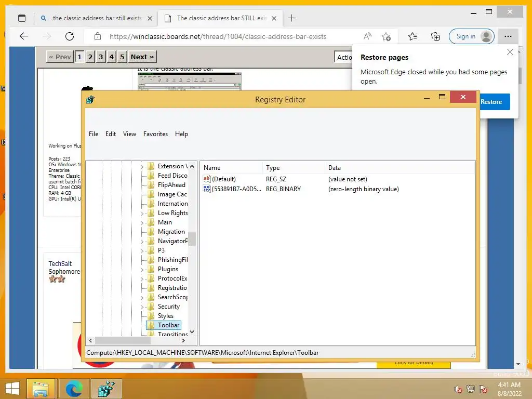The height and width of the screenshot is (399, 532).
Task: Select the Feed Disco key in tree
Action: point(172,176)
